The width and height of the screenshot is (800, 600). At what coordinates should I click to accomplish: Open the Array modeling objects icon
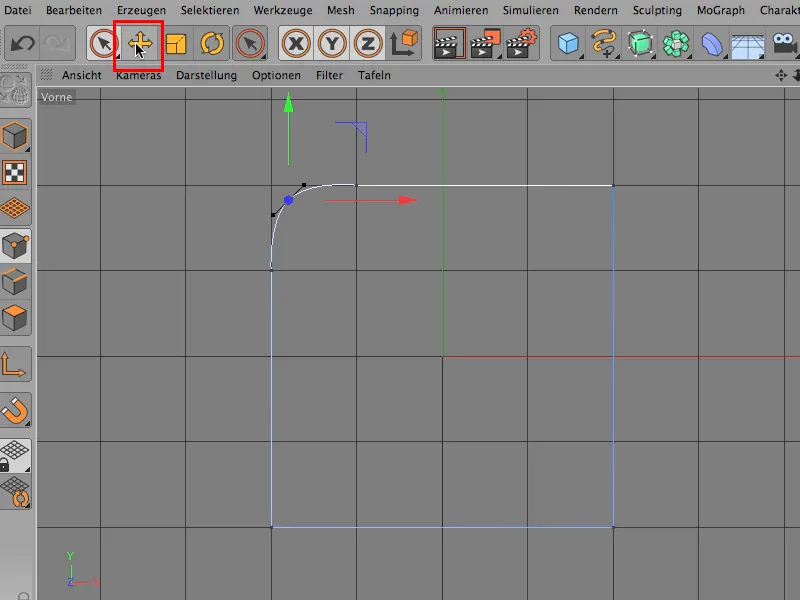(x=676, y=44)
